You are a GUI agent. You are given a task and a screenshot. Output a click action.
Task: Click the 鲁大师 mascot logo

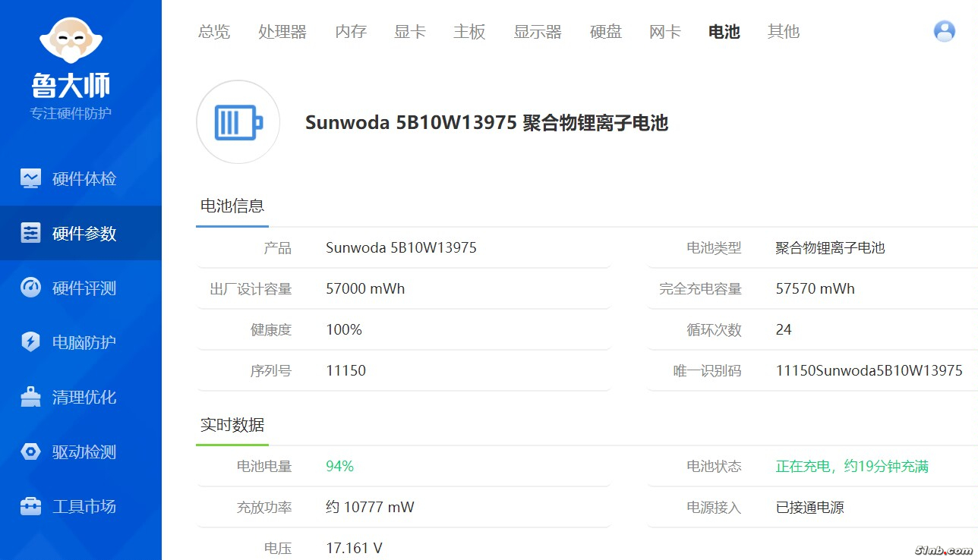[x=71, y=39]
